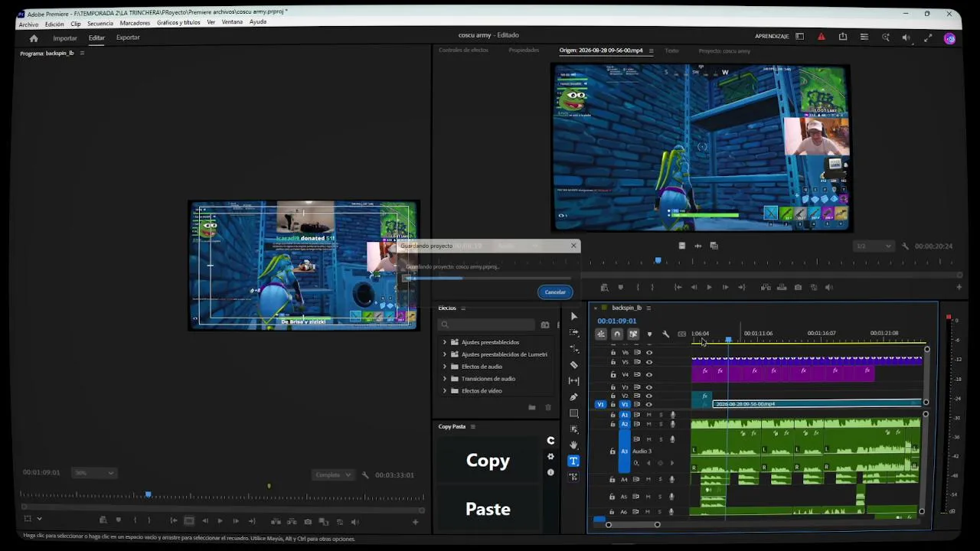Select the Pen tool

point(574,397)
